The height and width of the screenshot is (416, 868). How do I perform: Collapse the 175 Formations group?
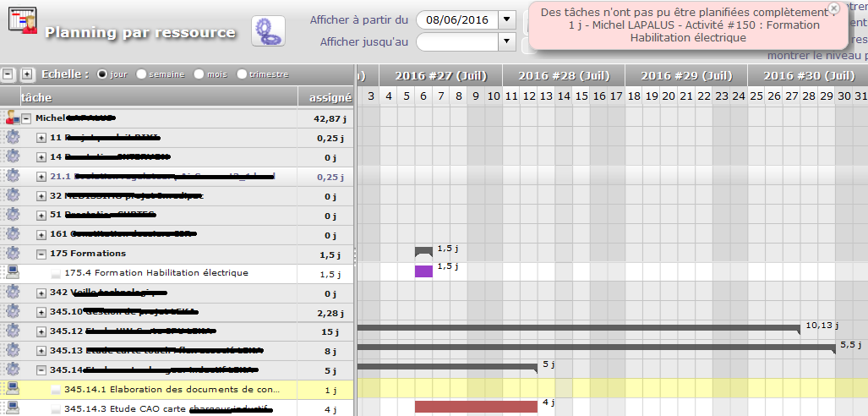(41, 254)
